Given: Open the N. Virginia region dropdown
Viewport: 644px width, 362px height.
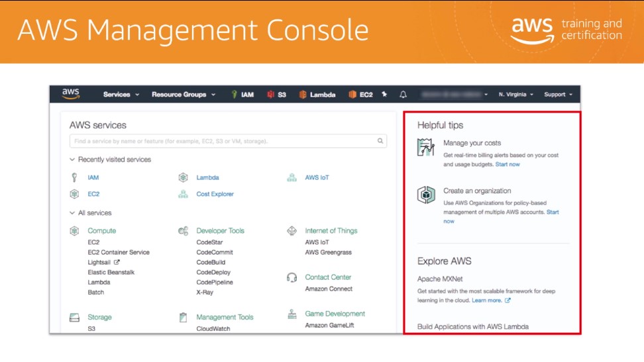Looking at the screenshot, I should pos(516,95).
